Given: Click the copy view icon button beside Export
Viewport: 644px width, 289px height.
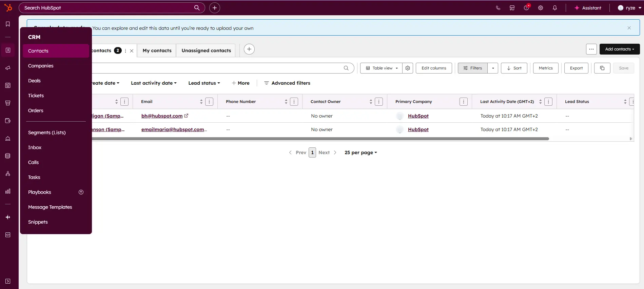Looking at the screenshot, I should pos(602,68).
